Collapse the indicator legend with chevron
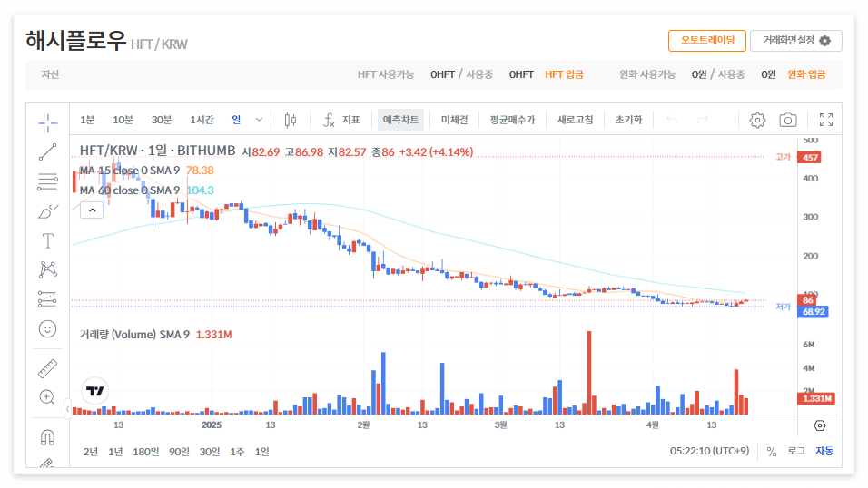868x488 pixels. click(x=92, y=210)
